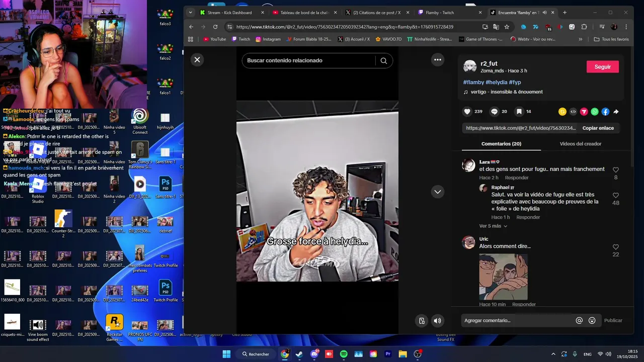Viewport: 644px width, 362px height.
Task: Toggle auto-scroll icon beside volume button
Action: [422, 321]
